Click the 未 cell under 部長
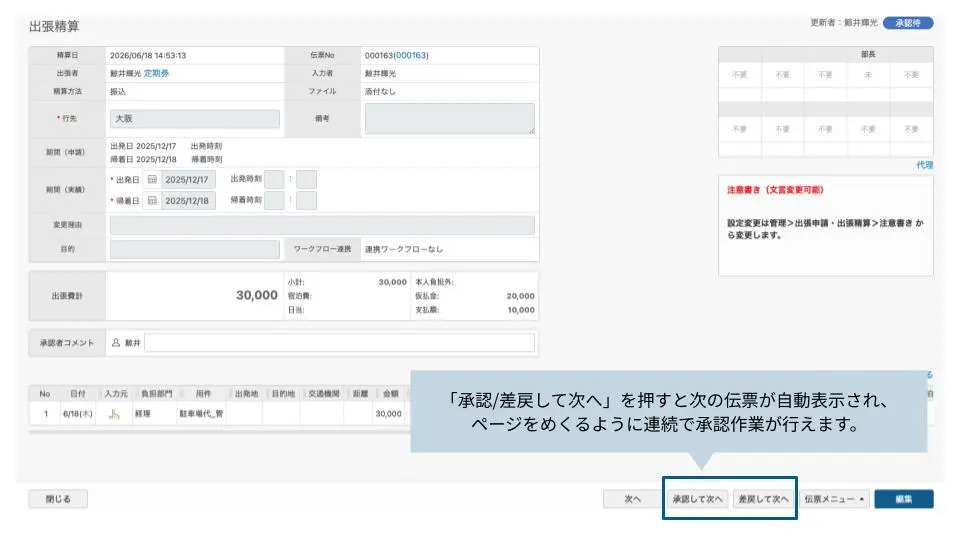 pyautogui.click(x=868, y=75)
